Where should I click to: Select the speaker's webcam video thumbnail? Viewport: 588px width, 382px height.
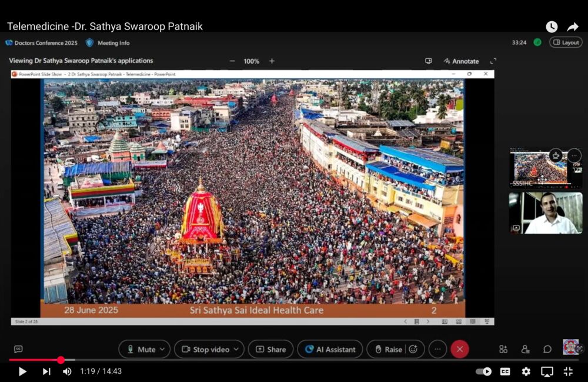[x=546, y=213]
